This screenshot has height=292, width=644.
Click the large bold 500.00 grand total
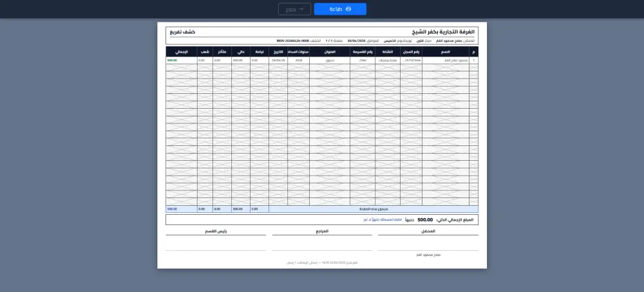[425, 220]
